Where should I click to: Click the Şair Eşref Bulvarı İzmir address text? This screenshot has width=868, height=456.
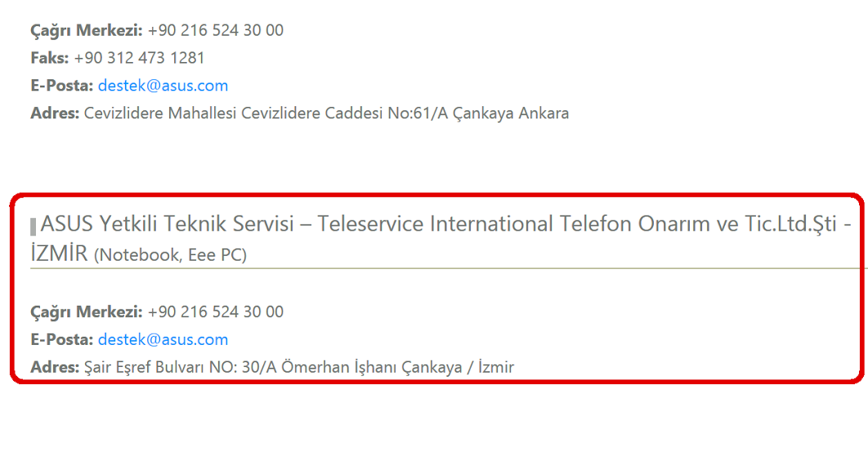tap(299, 368)
